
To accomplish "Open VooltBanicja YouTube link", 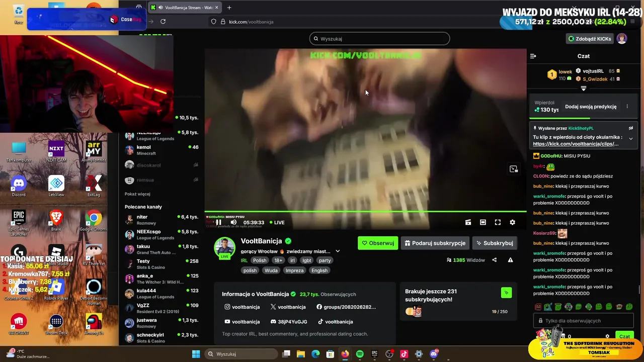I will (242, 322).
